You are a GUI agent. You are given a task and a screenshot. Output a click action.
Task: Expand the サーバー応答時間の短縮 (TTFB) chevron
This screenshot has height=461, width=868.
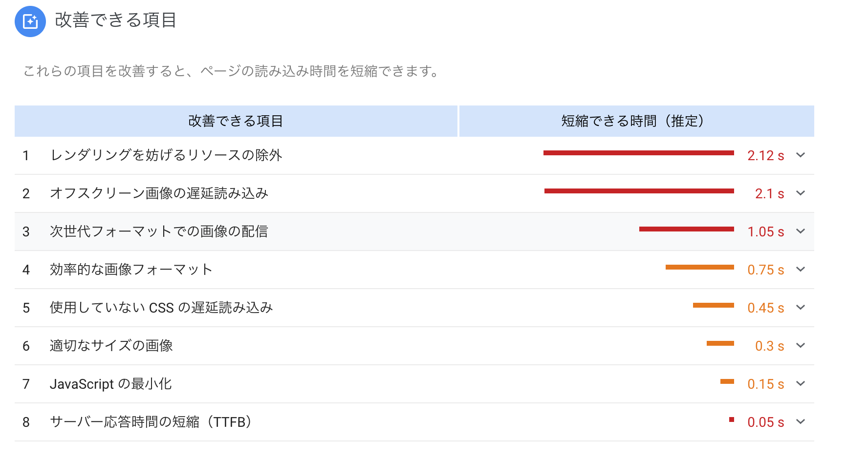pos(801,422)
